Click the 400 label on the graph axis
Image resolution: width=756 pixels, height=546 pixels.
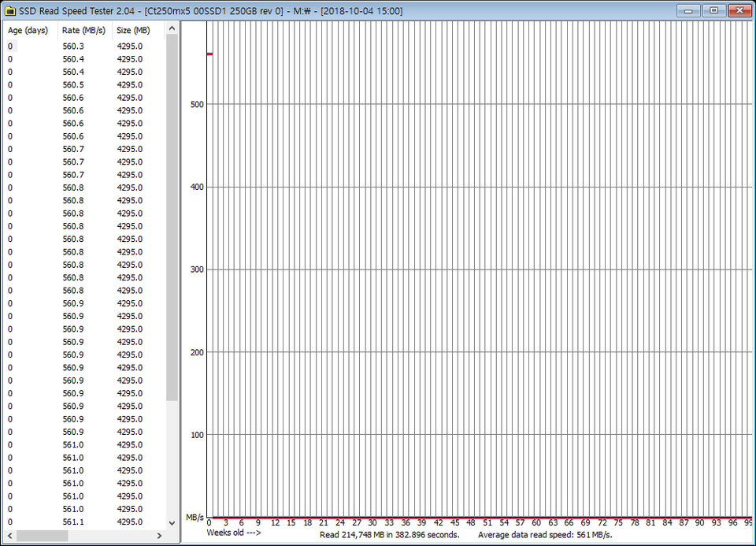point(197,187)
